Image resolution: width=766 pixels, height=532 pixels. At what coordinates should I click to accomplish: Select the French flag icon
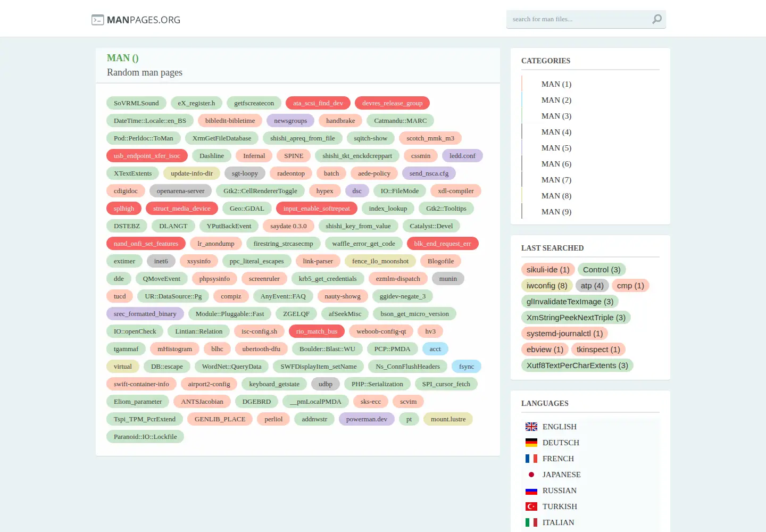pyautogui.click(x=531, y=459)
